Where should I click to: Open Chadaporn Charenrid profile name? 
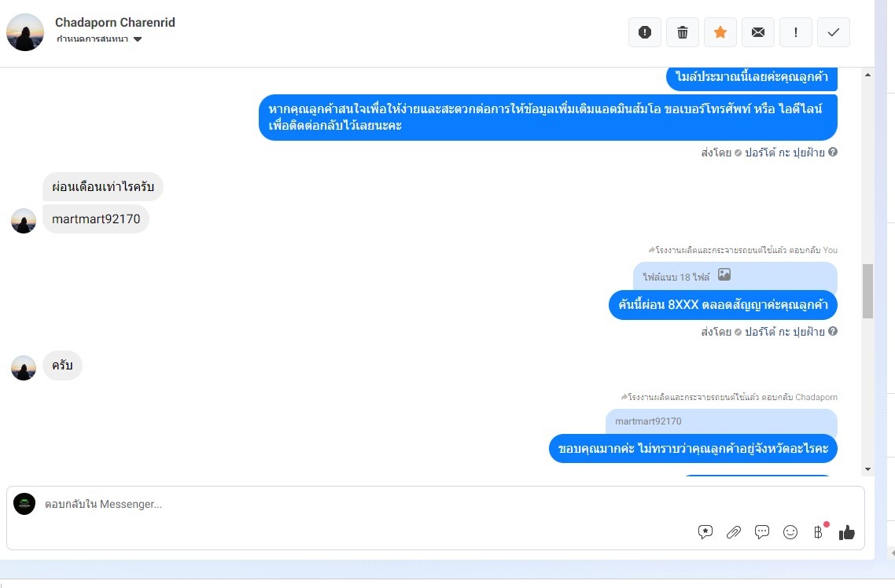coord(115,22)
